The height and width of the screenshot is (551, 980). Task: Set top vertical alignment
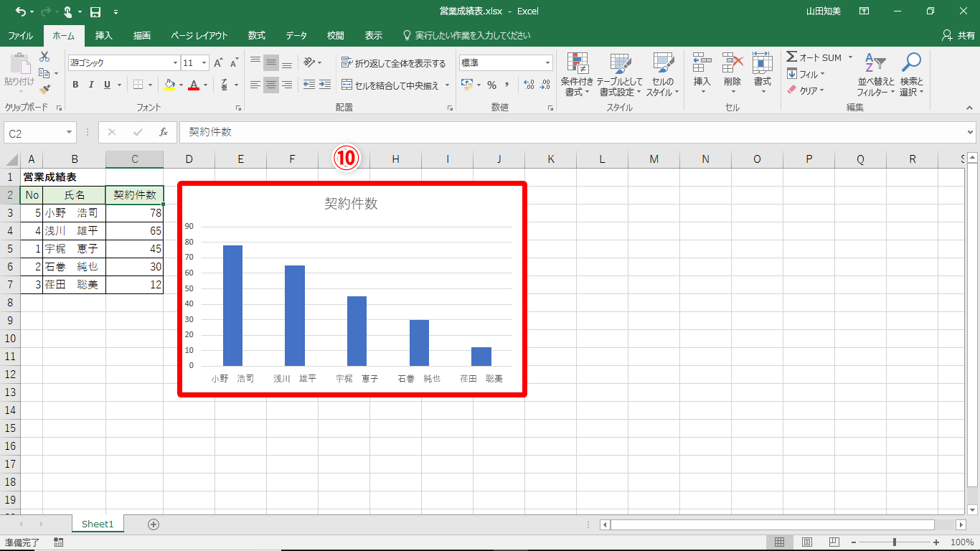point(255,63)
